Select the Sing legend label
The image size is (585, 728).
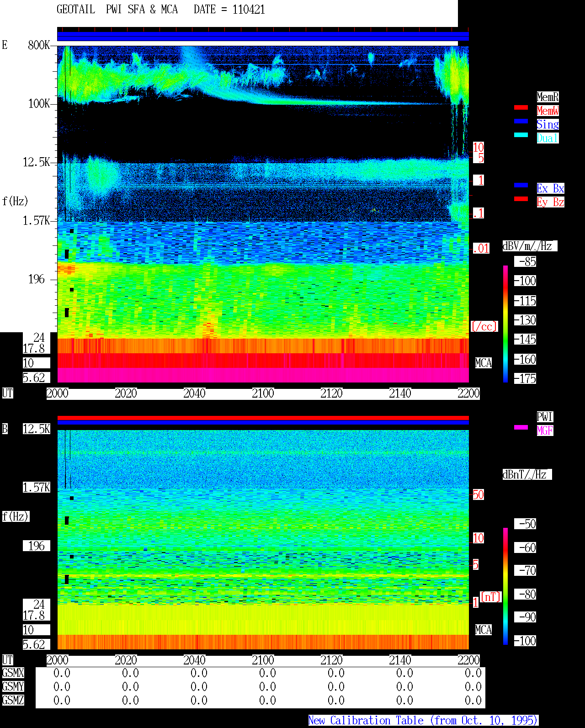click(548, 124)
